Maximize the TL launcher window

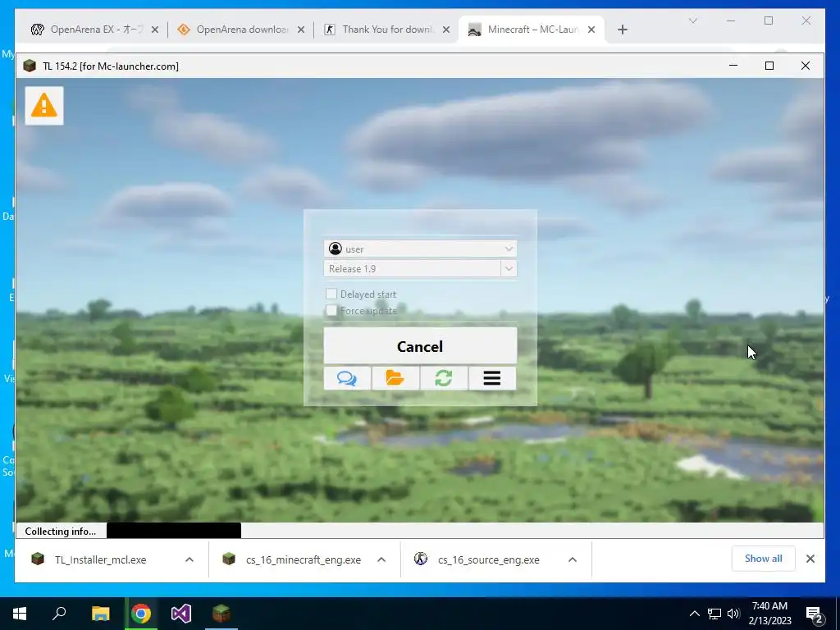[x=769, y=66]
